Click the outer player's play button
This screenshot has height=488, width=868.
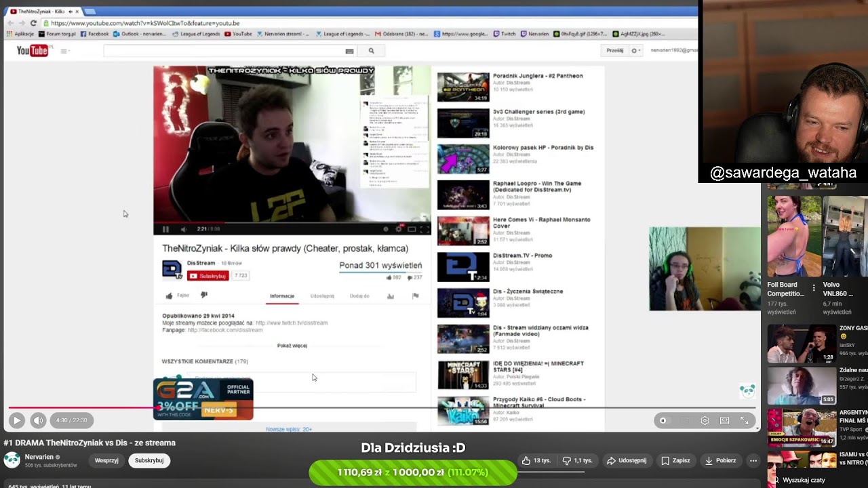[x=17, y=420]
